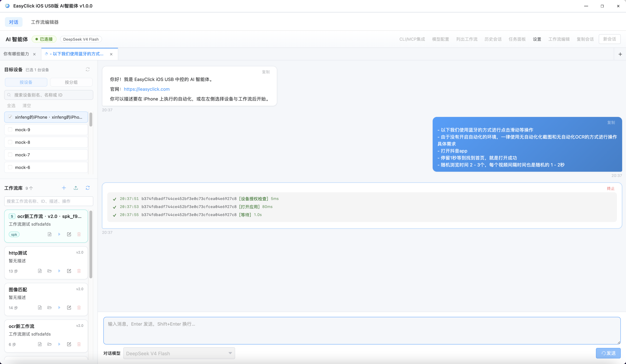Screen dimensions: 626x364
Task: Focus the message input box
Action: pyautogui.click(x=362, y=330)
